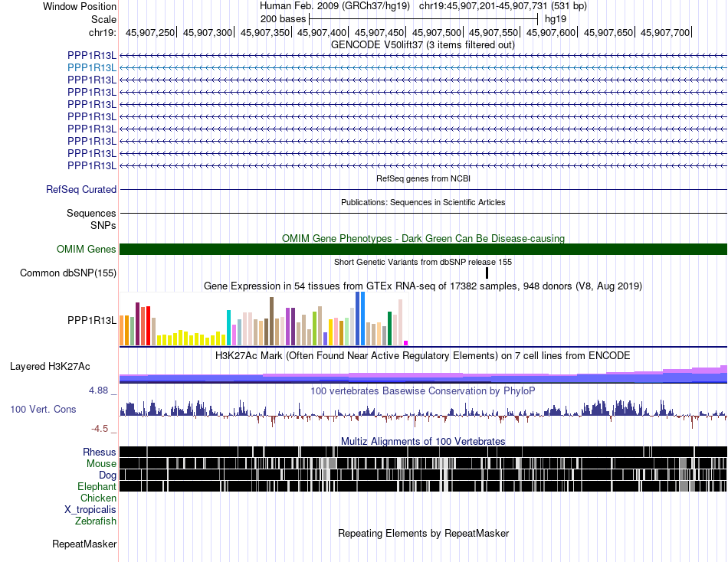Image resolution: width=728 pixels, height=562 pixels.
Task: Click the Window Position label
Action: click(x=80, y=6)
